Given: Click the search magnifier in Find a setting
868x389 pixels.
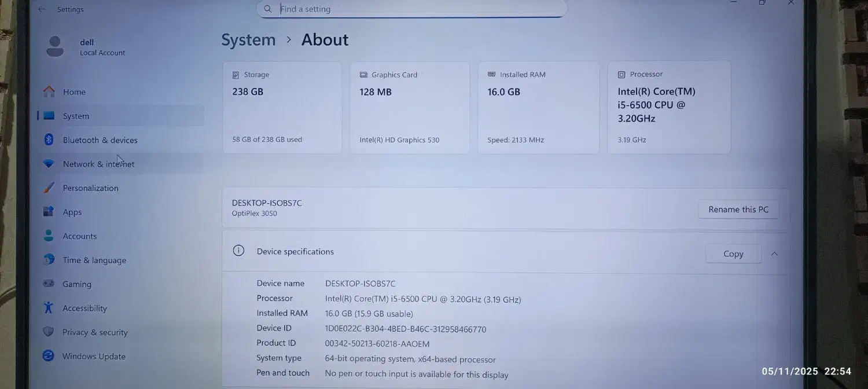Looking at the screenshot, I should click(267, 9).
